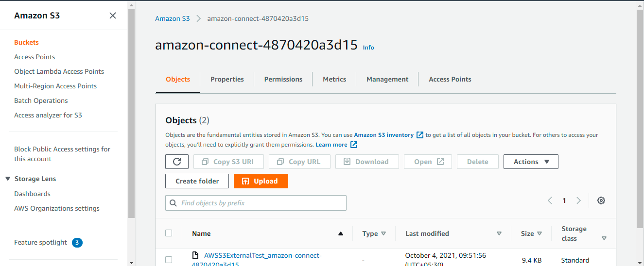644x266 pixels.
Task: Focus the Find objects by prefix field
Action: (x=256, y=203)
